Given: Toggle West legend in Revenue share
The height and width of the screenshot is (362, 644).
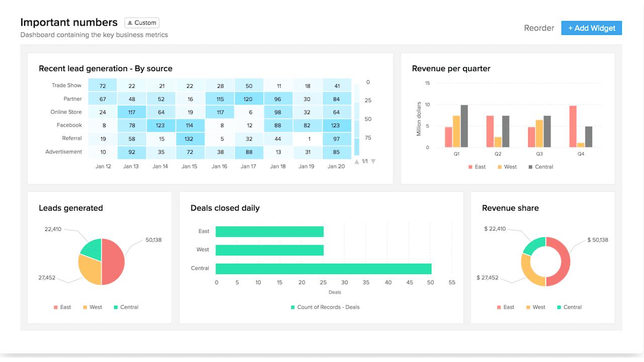Looking at the screenshot, I should [x=535, y=307].
